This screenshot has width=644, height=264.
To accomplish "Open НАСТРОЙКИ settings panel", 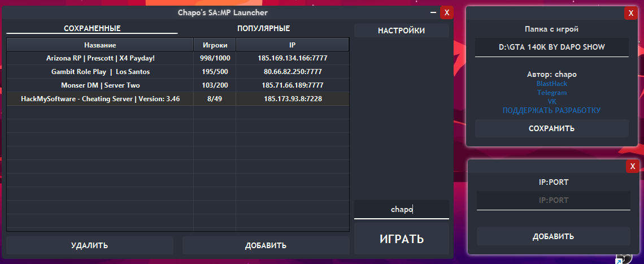I will point(401,31).
